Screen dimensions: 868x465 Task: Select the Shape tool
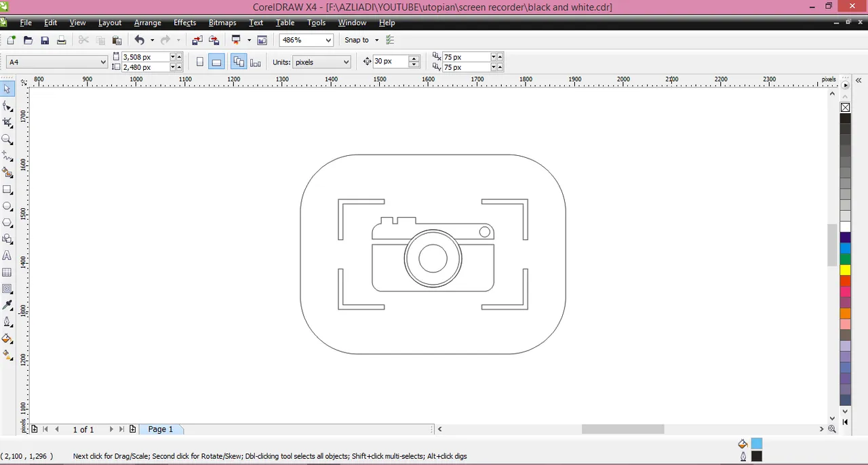(x=7, y=106)
